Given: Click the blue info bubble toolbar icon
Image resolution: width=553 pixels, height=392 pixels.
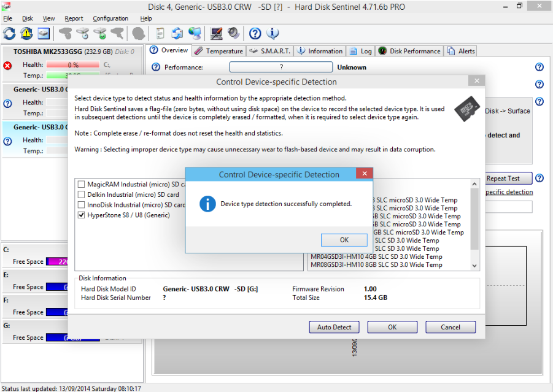Looking at the screenshot, I should (273, 33).
